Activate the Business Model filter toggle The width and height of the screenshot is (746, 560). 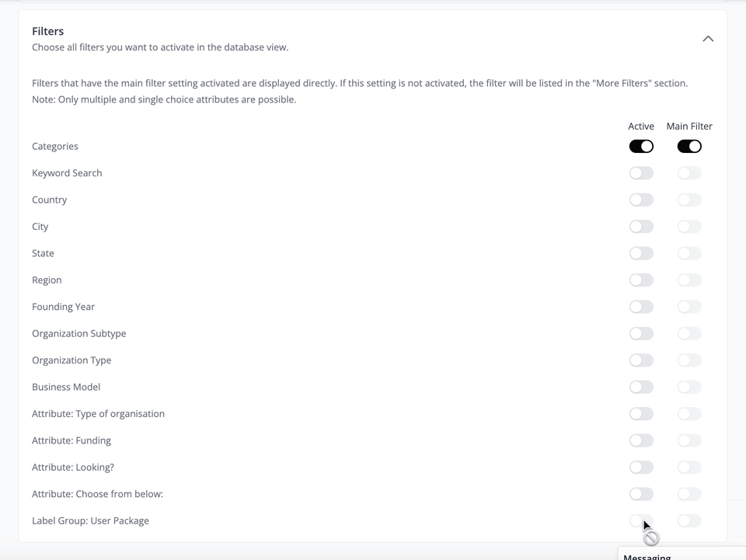pyautogui.click(x=641, y=388)
